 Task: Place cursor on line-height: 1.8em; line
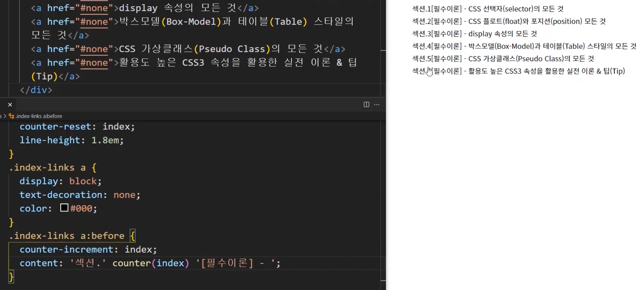(x=71, y=140)
